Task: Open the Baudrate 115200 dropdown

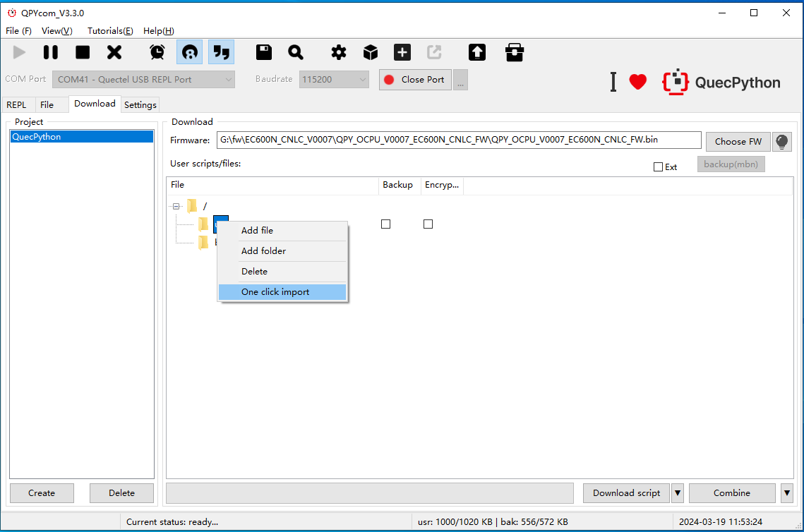Action: 334,80
